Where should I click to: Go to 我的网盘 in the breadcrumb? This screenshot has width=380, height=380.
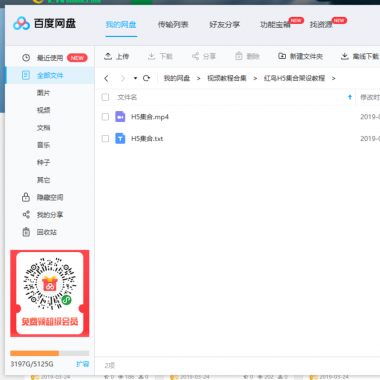(x=177, y=78)
